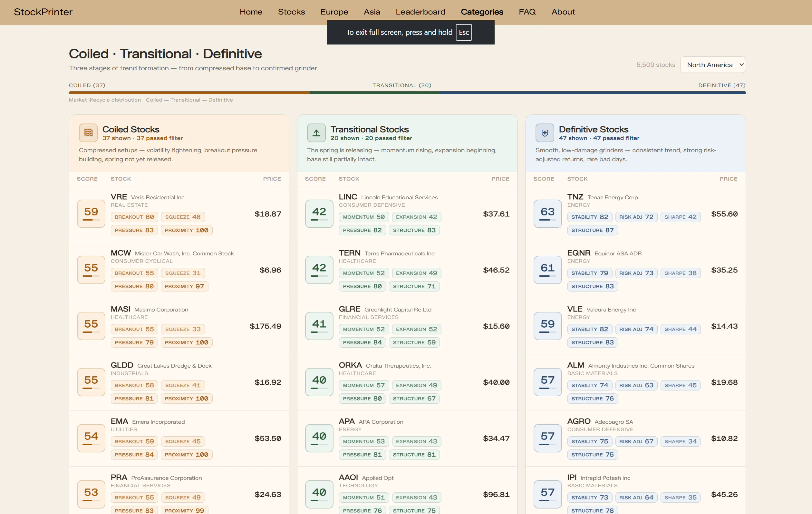Open the IPI Intrepid Potash stock
The width and height of the screenshot is (812, 514).
coord(636,491)
